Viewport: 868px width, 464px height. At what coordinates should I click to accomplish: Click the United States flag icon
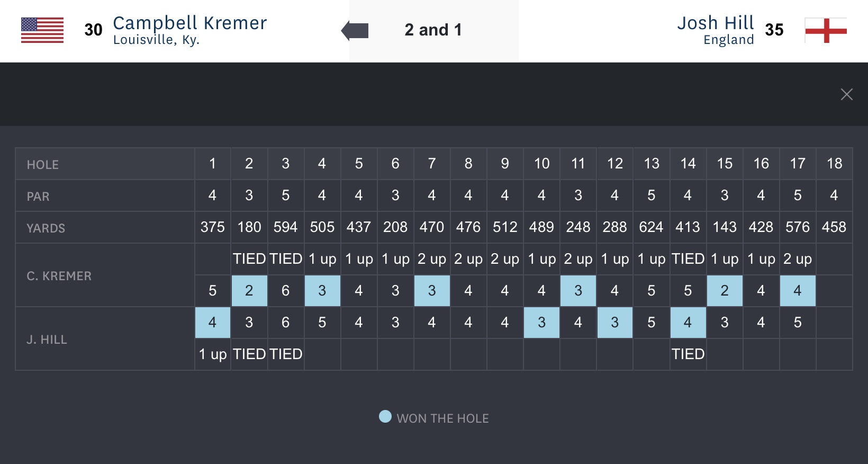(42, 30)
